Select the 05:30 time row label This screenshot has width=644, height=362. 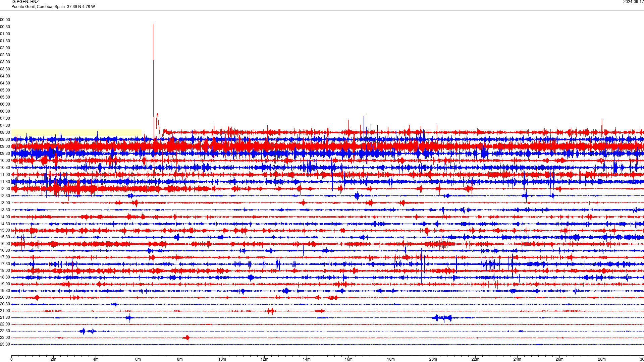tap(5, 97)
